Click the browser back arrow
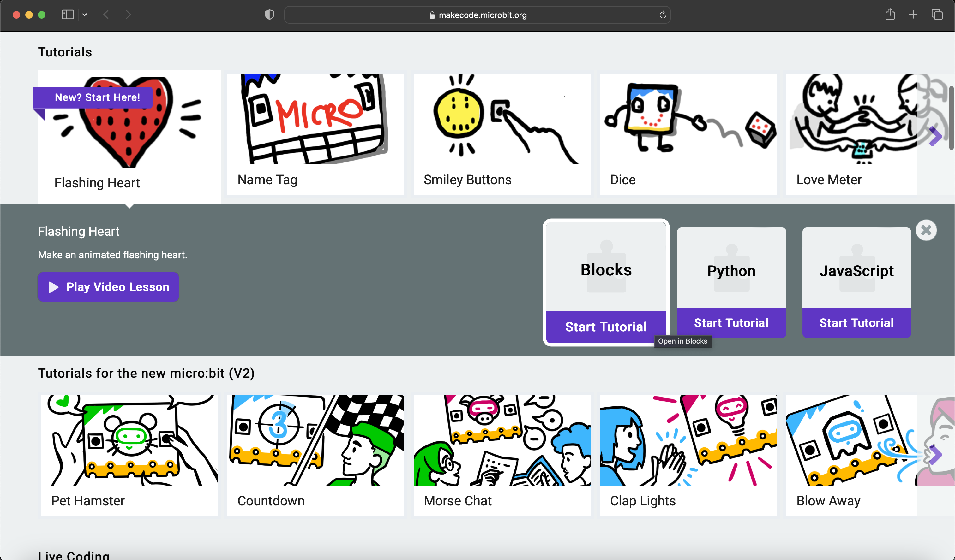This screenshot has height=560, width=955. (x=106, y=15)
